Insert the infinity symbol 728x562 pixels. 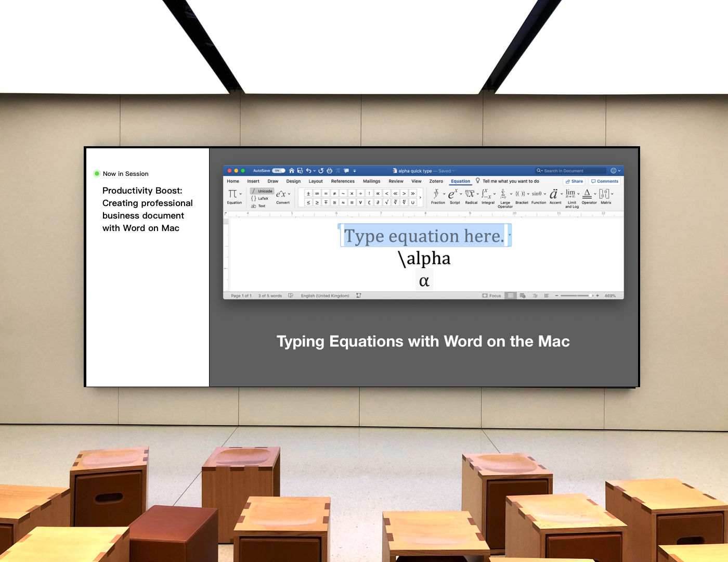(317, 194)
